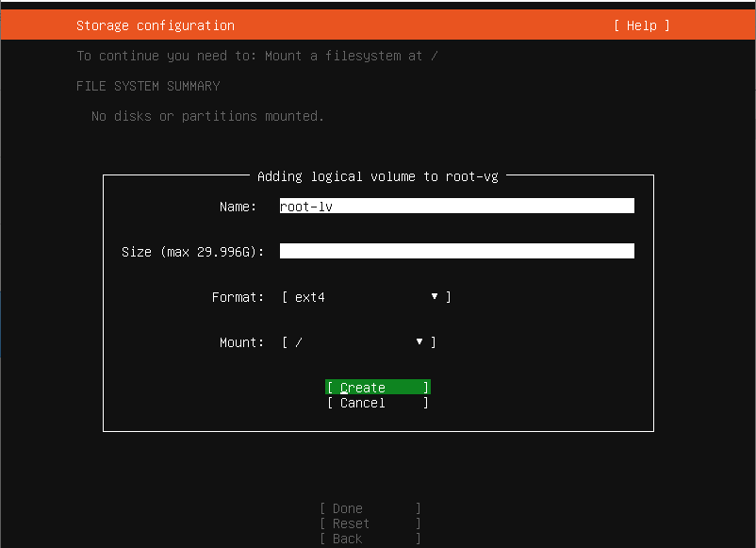Click the Create button
The height and width of the screenshot is (548, 756).
pos(377,388)
